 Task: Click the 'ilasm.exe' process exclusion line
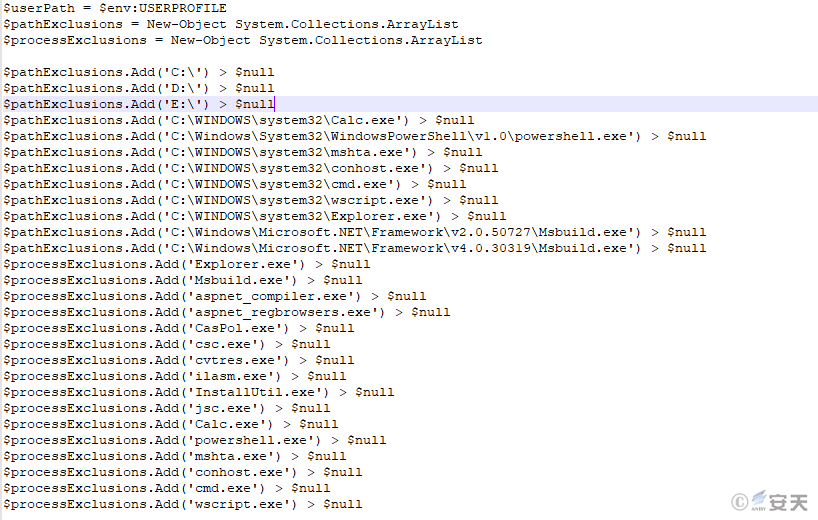pyautogui.click(x=175, y=377)
